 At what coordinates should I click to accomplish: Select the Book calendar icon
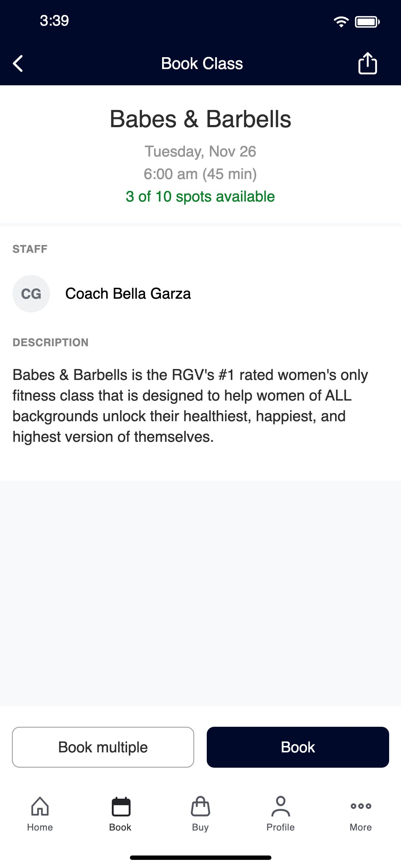point(121,806)
